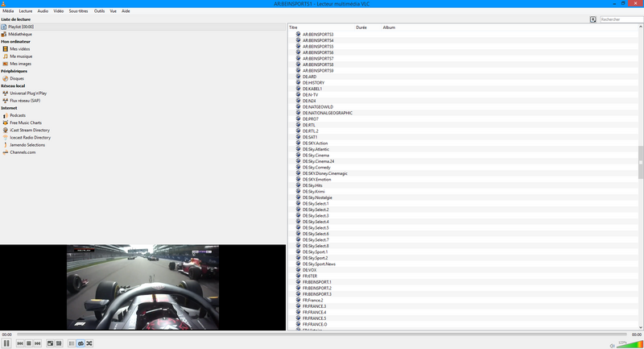Toggle fullscreen video mode
Viewport: 644px width, 349px height.
(x=50, y=343)
